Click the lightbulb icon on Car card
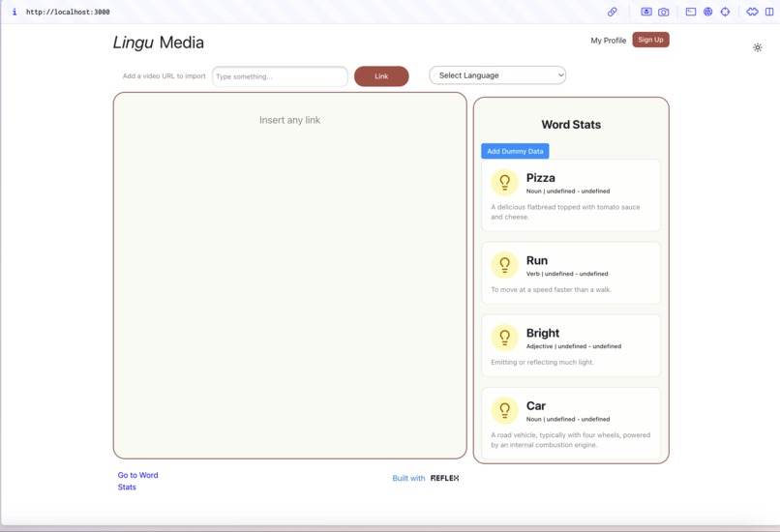780x532 pixels. [x=504, y=410]
